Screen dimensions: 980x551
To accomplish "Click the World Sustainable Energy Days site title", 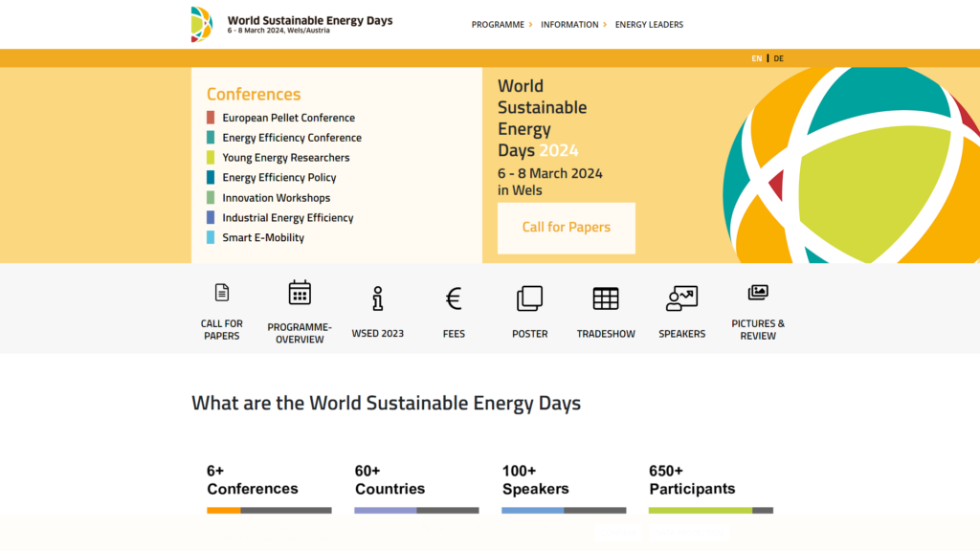I will point(310,21).
